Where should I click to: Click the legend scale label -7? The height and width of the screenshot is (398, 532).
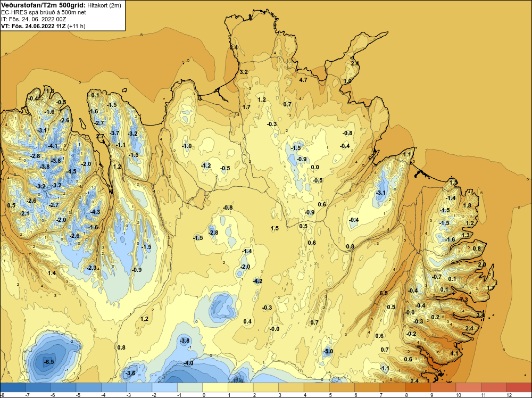click(27, 395)
